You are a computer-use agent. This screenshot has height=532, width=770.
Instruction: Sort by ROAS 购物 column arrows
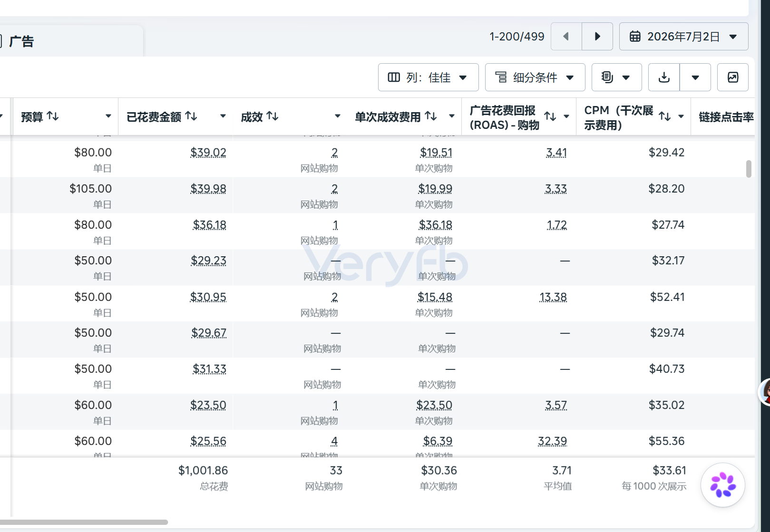coord(550,116)
